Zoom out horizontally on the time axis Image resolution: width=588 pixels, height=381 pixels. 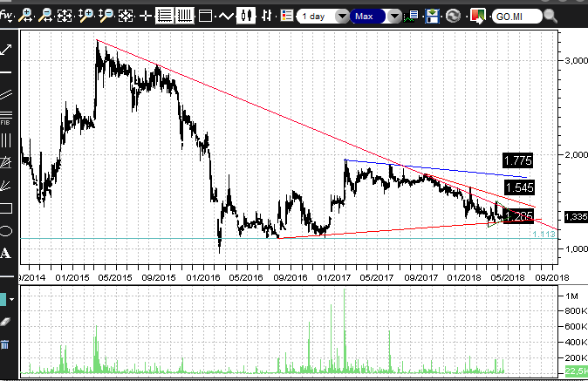tap(45, 16)
